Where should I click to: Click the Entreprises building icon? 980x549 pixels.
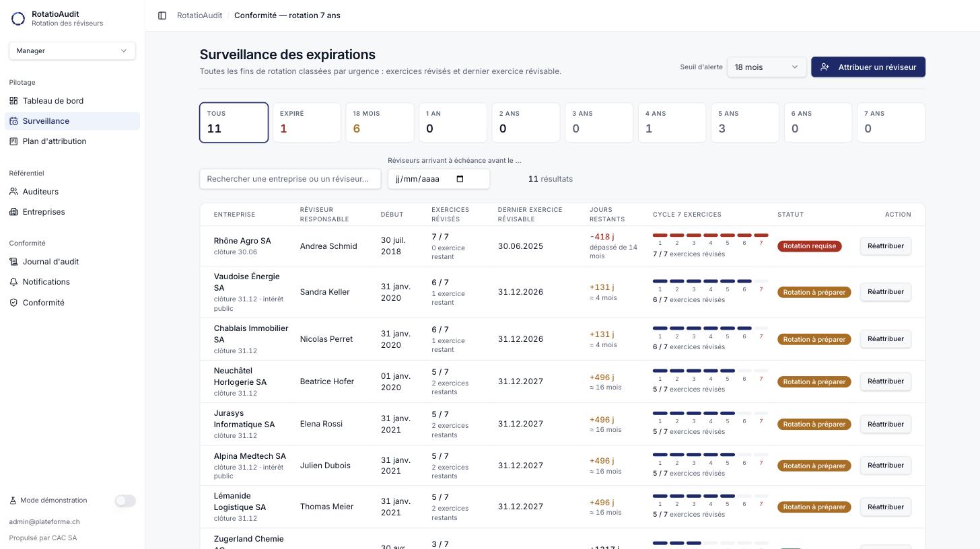(x=13, y=212)
